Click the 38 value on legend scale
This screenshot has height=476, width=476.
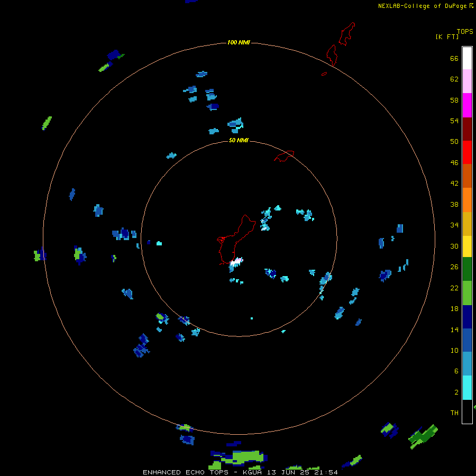(454, 205)
